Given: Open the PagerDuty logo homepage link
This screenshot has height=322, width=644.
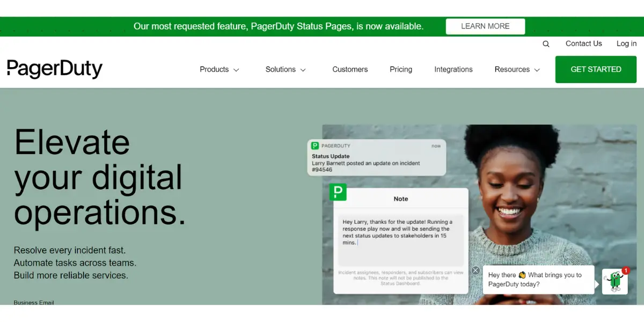Looking at the screenshot, I should click(x=55, y=69).
